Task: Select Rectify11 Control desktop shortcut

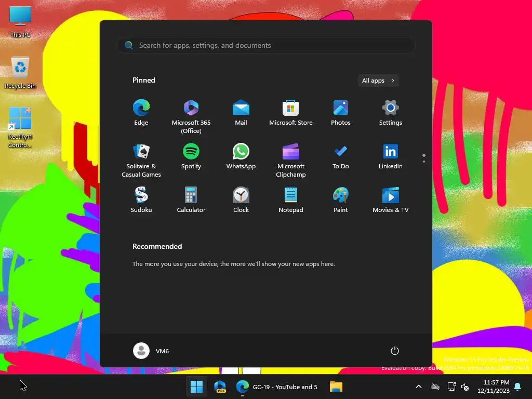Action: click(x=20, y=128)
